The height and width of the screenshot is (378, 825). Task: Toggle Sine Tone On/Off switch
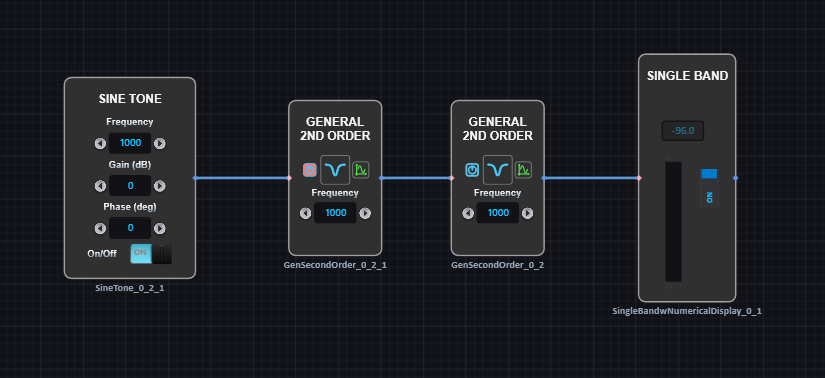point(151,253)
